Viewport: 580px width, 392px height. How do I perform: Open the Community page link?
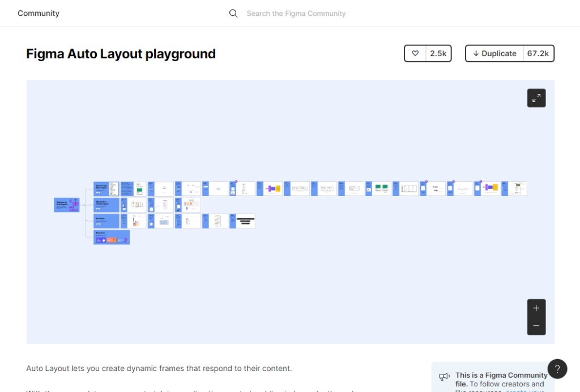pos(39,13)
